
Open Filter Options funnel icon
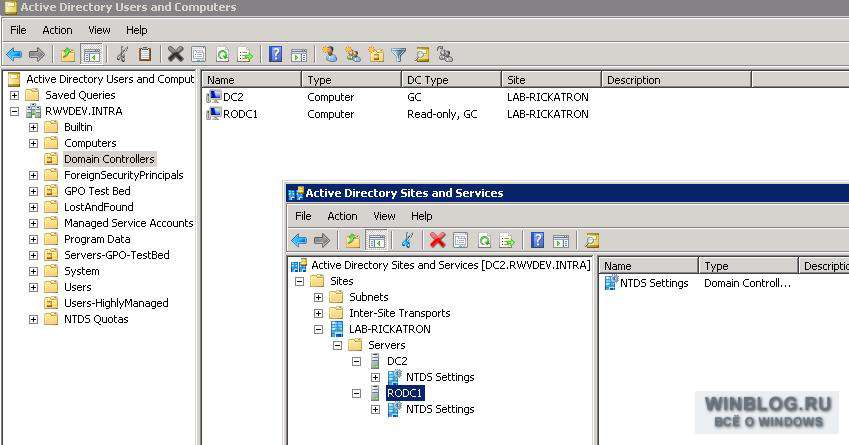tap(399, 55)
